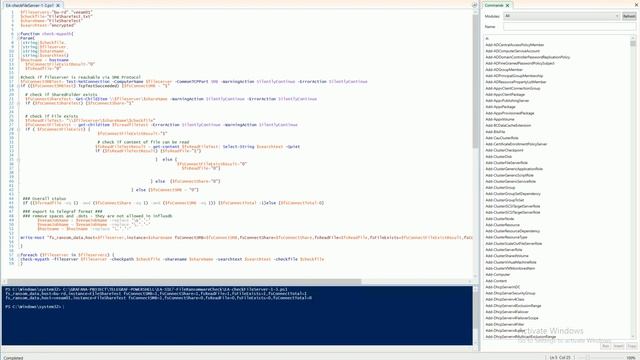Select Add-ADGroupMember in commands list

[504, 69]
